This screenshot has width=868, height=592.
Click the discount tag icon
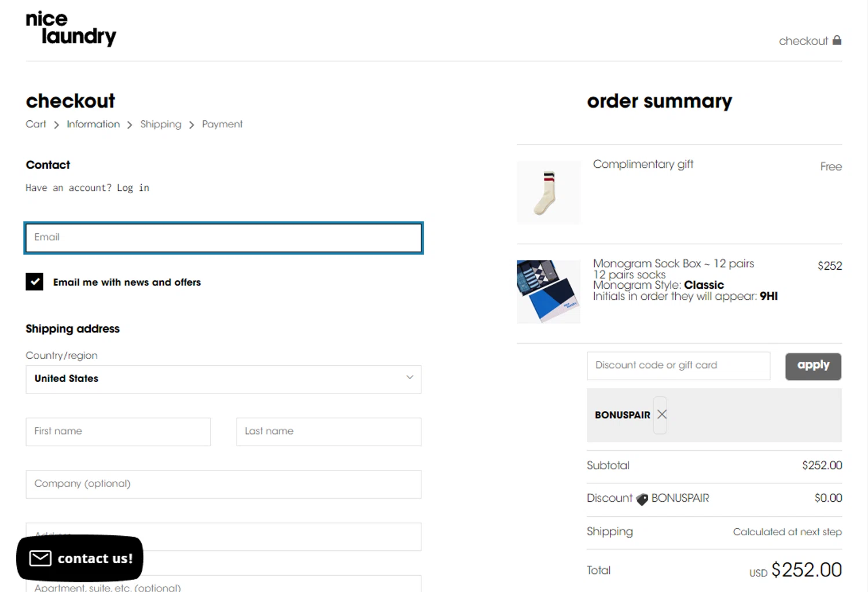(x=642, y=499)
